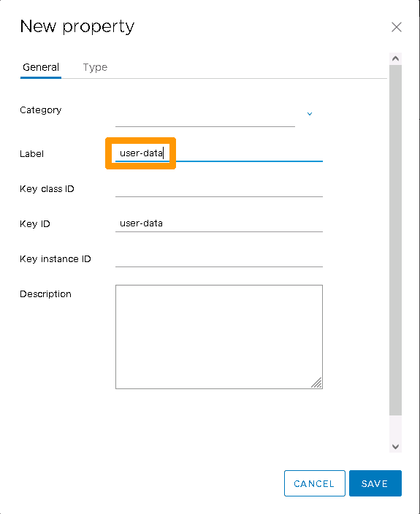
Task: Click the SAVE button
Action: coord(375,483)
